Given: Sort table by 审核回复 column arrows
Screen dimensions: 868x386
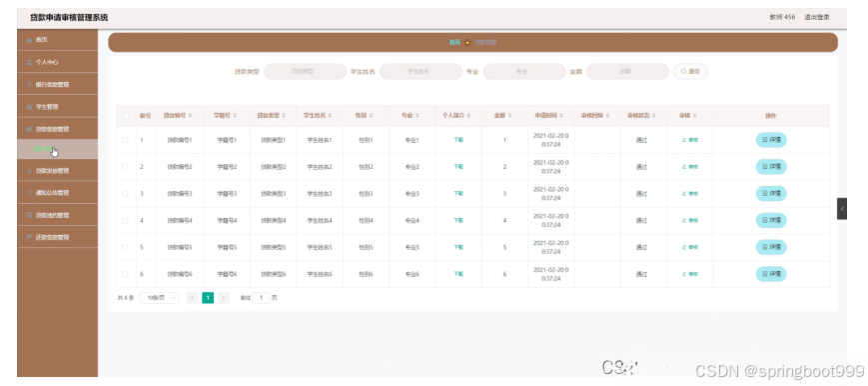Looking at the screenshot, I should click(608, 116).
